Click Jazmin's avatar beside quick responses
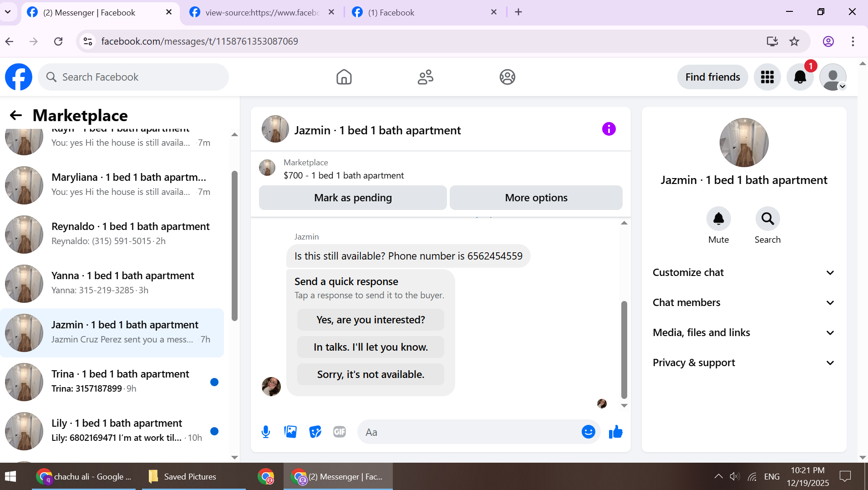The image size is (868, 490). pyautogui.click(x=271, y=386)
